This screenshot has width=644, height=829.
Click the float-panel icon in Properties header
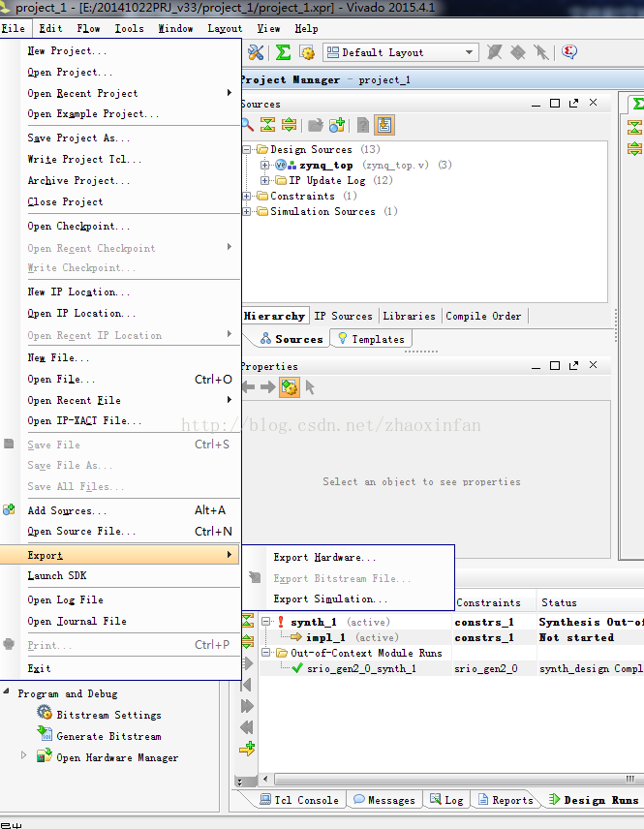573,365
